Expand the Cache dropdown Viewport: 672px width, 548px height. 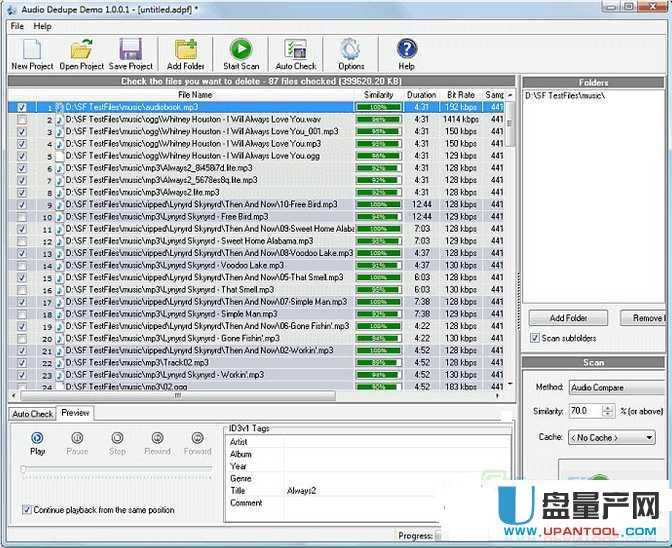pos(612,437)
